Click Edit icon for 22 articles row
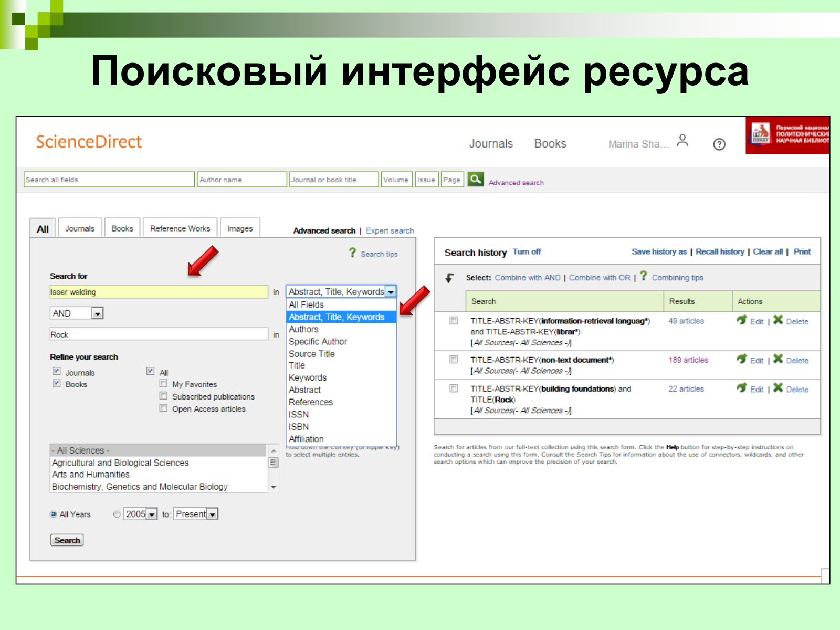 point(742,387)
